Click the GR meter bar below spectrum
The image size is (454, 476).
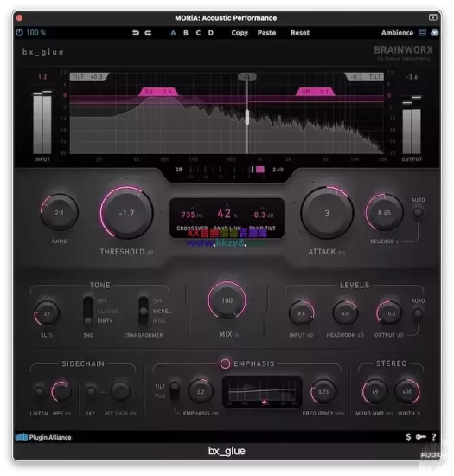tap(227, 170)
